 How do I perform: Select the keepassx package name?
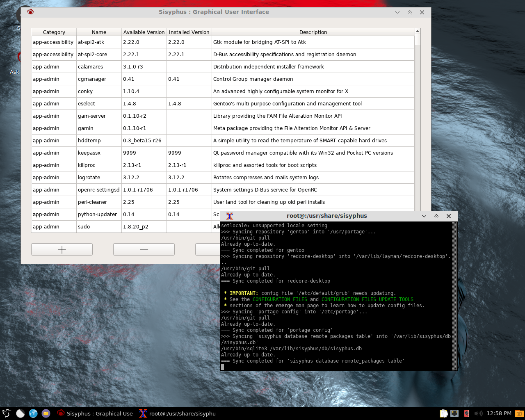click(x=89, y=153)
